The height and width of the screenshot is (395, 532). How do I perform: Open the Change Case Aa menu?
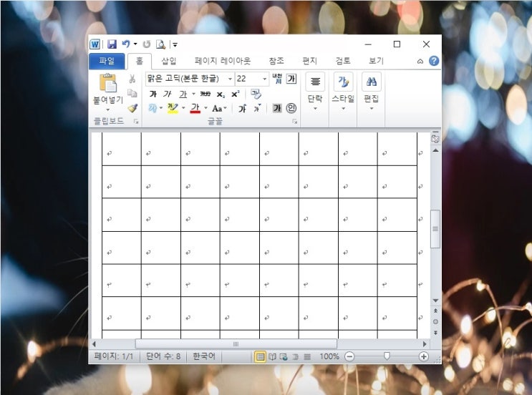click(219, 109)
